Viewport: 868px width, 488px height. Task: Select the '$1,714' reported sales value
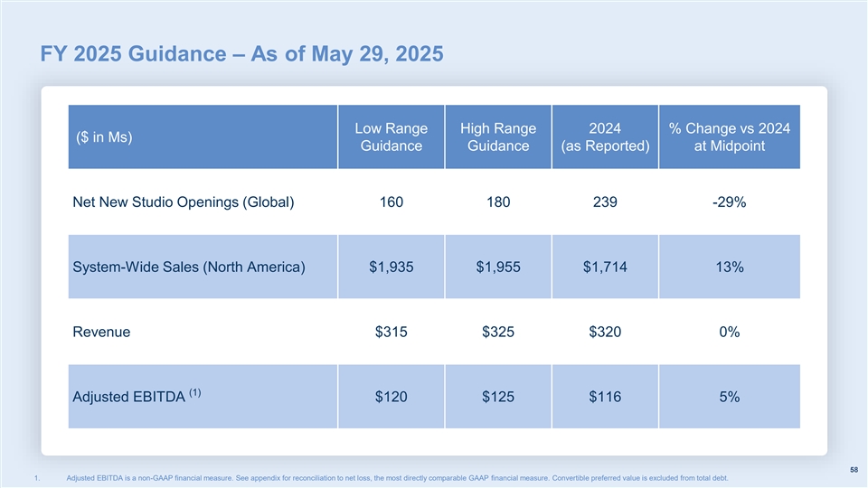(604, 267)
